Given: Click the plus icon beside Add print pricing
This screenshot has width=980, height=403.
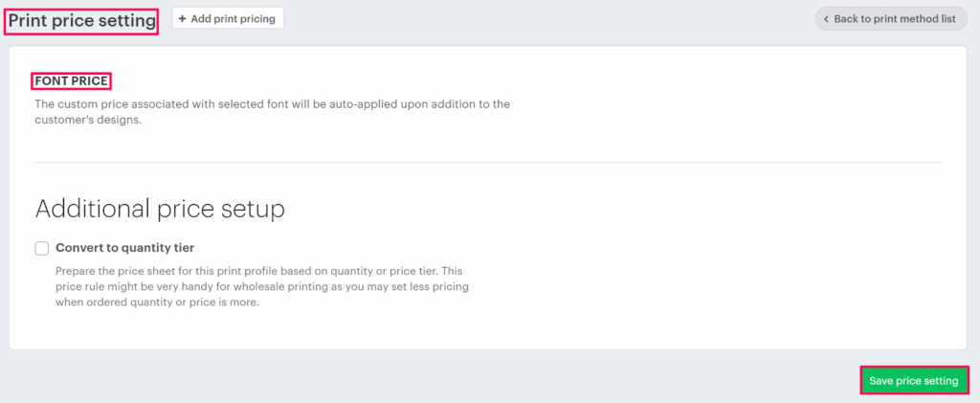Looking at the screenshot, I should [183, 18].
